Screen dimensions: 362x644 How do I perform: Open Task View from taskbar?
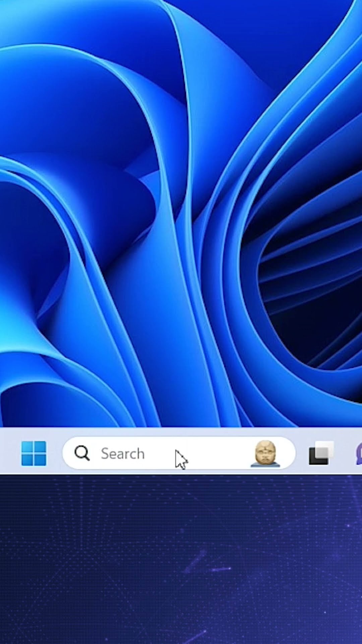pyautogui.click(x=321, y=453)
